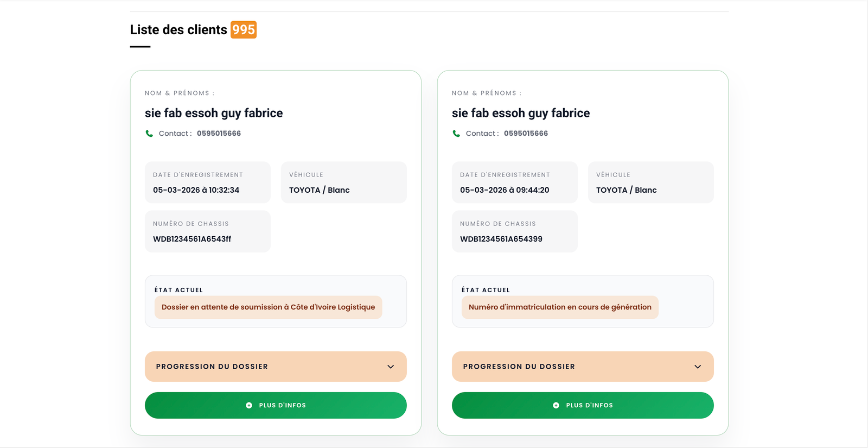Select contact number 0595015666 in right card

tap(526, 134)
